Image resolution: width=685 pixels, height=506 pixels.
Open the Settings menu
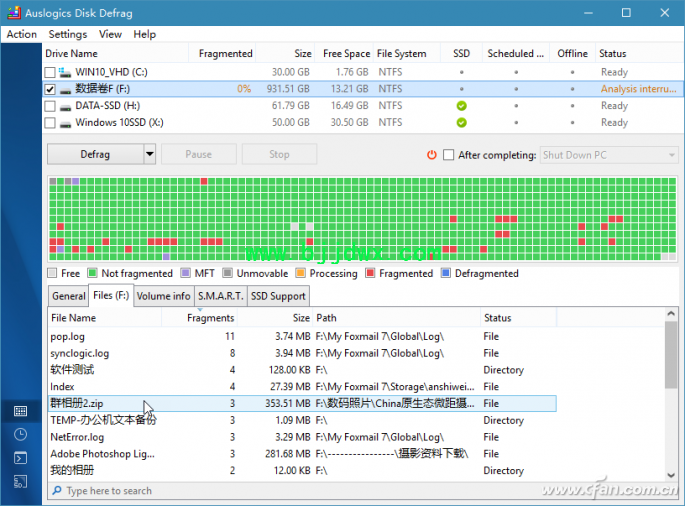tap(68, 34)
